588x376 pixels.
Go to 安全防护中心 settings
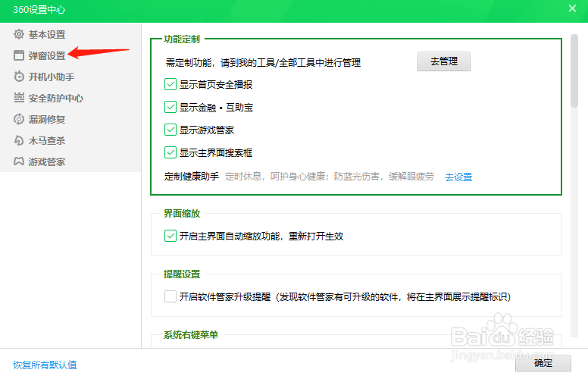(56, 98)
